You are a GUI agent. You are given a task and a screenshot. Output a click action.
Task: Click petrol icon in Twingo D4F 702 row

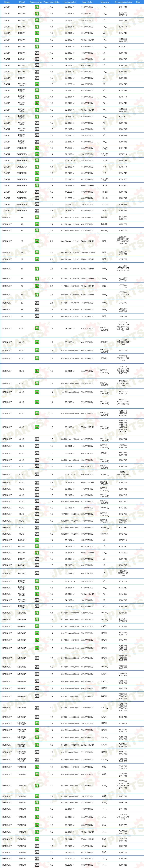point(37,796)
